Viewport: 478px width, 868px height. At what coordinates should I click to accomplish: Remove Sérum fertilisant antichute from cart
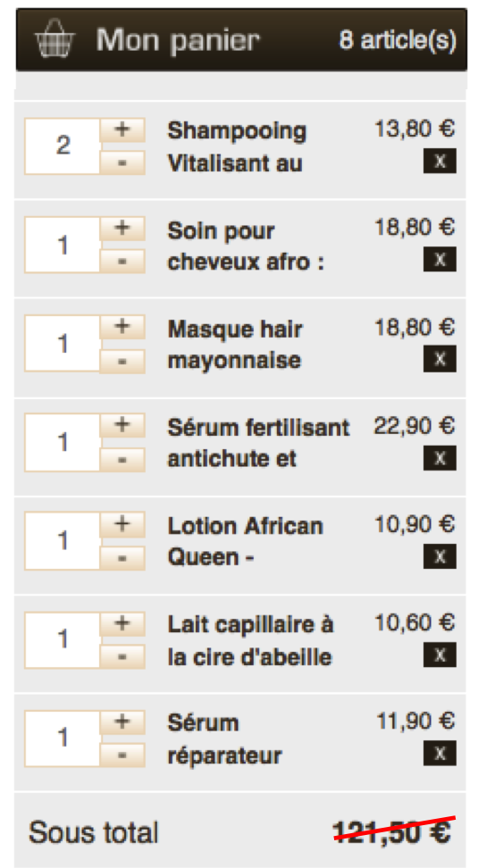440,457
